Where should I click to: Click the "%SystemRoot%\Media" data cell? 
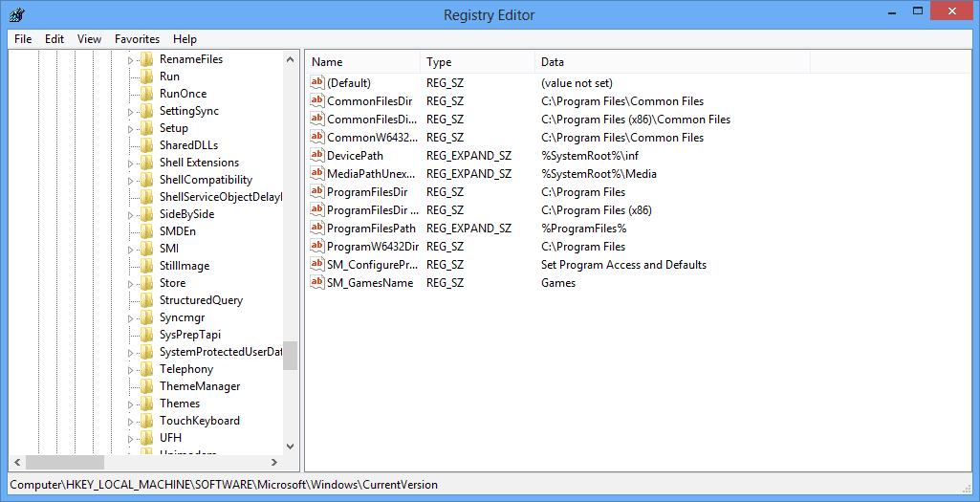coord(599,173)
